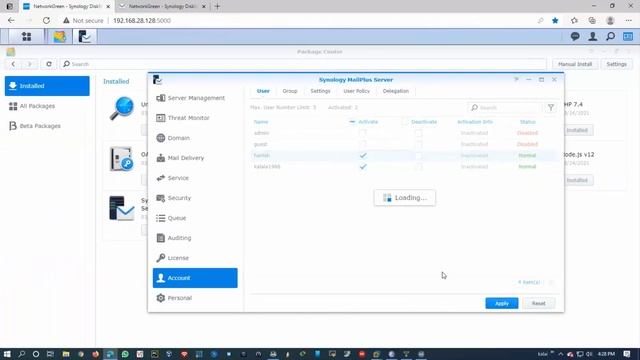The width and height of the screenshot is (640, 360).
Task: Open the DSM widgets panel icon
Action: (628, 37)
